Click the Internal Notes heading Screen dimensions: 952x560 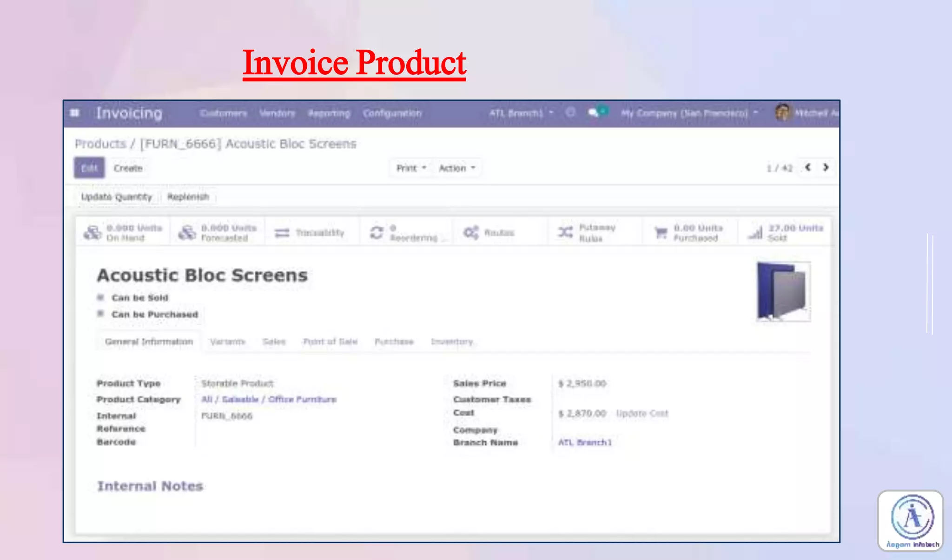(x=150, y=486)
